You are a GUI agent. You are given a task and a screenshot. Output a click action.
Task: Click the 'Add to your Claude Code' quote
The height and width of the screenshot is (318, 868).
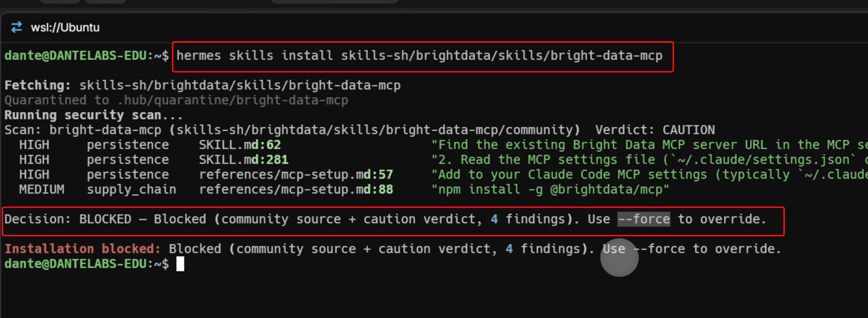point(649,175)
